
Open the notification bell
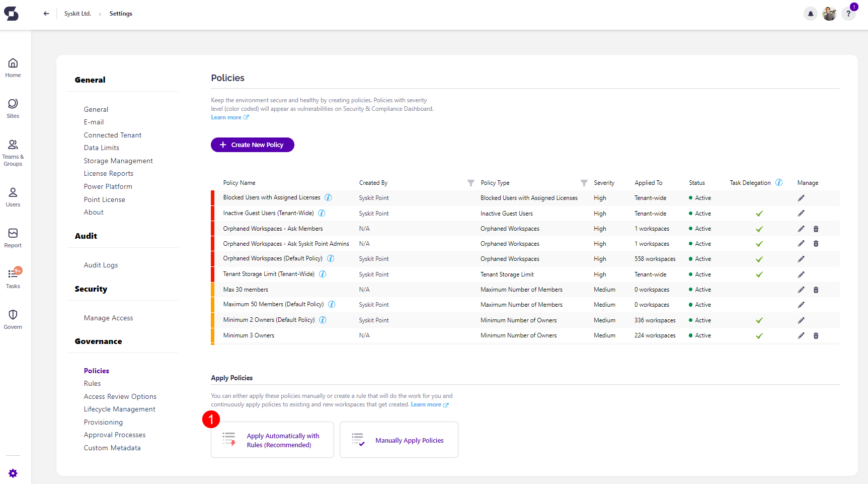pyautogui.click(x=810, y=14)
